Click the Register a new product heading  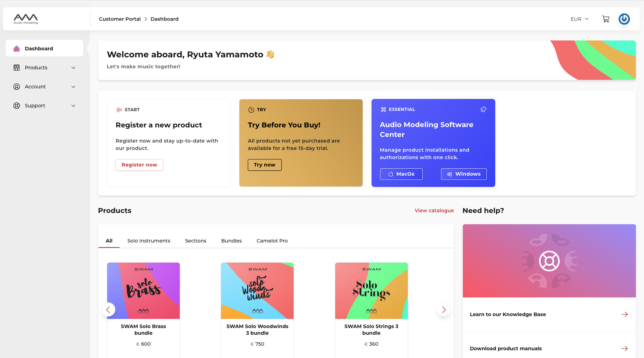click(159, 125)
